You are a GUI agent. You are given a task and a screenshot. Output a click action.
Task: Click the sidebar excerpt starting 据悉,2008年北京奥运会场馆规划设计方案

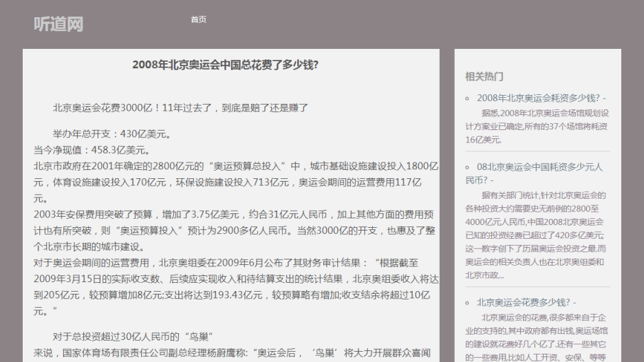(x=537, y=126)
